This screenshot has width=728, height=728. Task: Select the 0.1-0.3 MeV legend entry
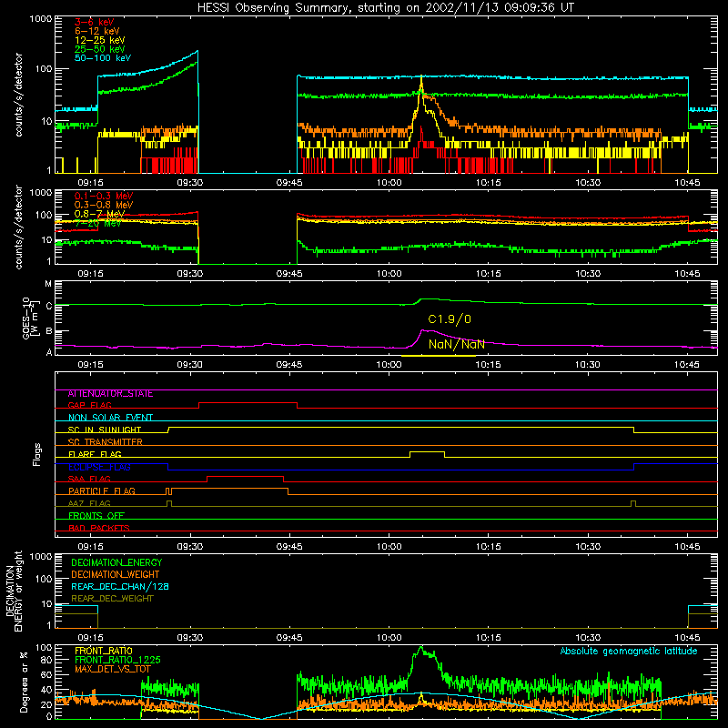pyautogui.click(x=104, y=196)
